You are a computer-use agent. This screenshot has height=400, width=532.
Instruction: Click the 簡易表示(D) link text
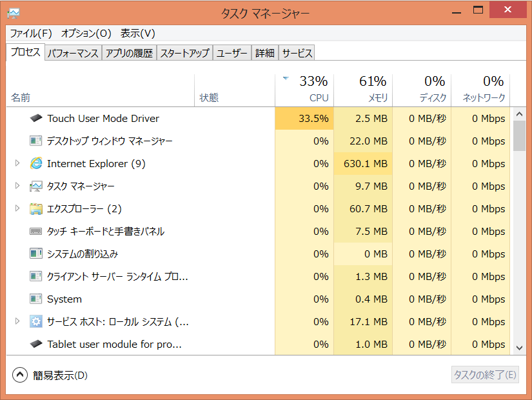pyautogui.click(x=60, y=375)
